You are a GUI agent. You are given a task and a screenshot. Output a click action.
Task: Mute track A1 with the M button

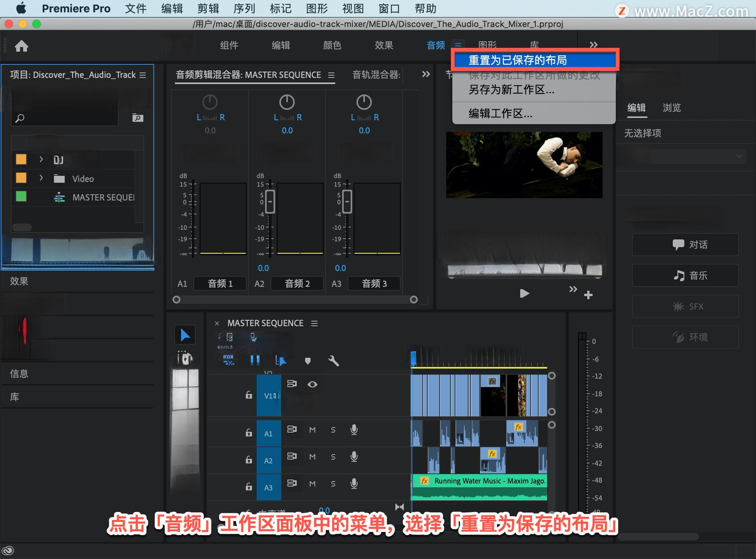pyautogui.click(x=312, y=430)
